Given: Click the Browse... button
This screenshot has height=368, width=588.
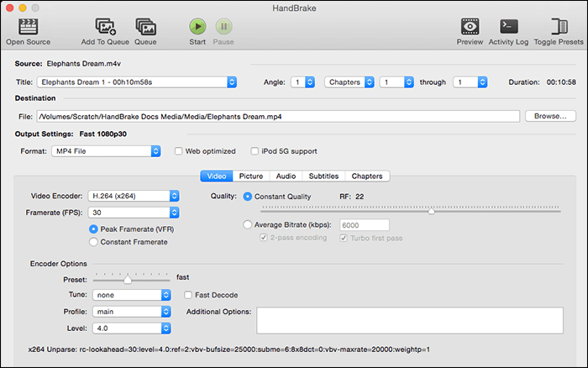Looking at the screenshot, I should 550,116.
